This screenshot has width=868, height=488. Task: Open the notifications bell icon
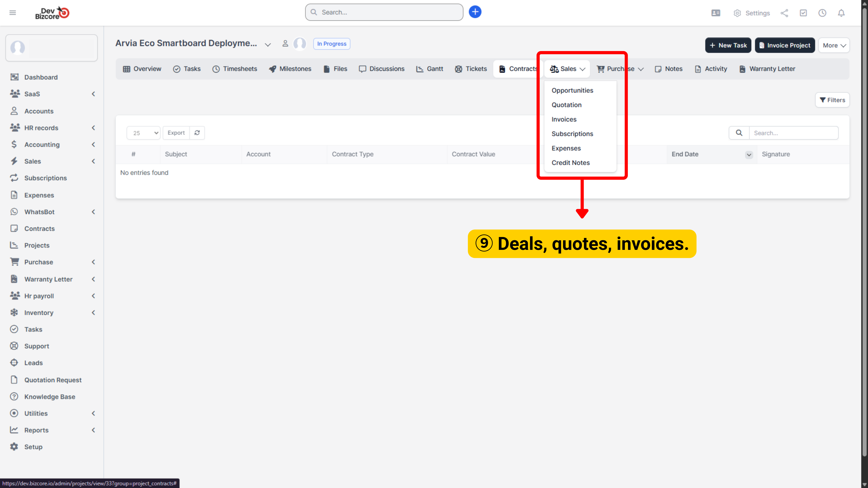841,13
